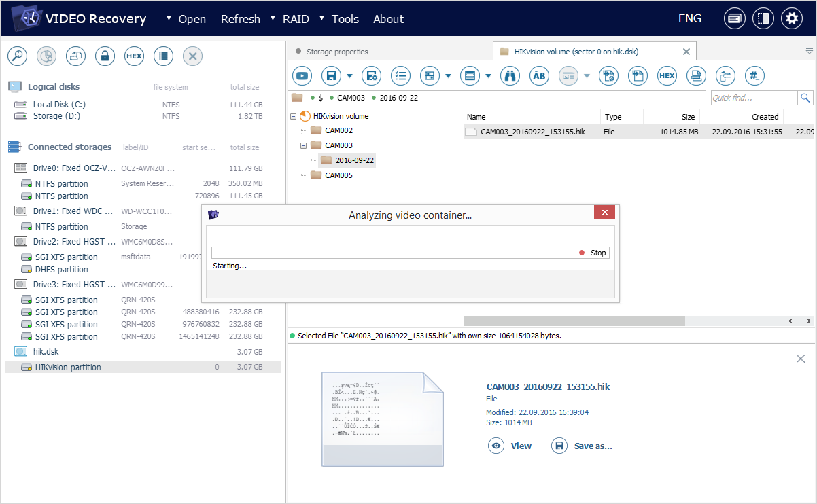Click the magnifier scan icon in left toolbar
Image resolution: width=817 pixels, height=504 pixels.
point(17,56)
